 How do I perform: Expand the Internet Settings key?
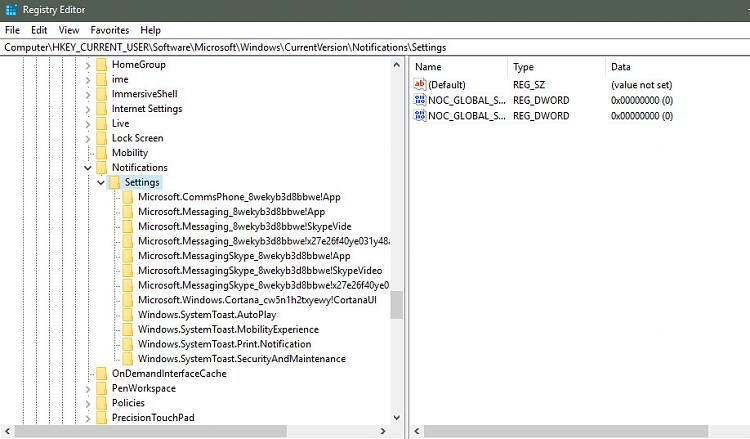[88, 110]
